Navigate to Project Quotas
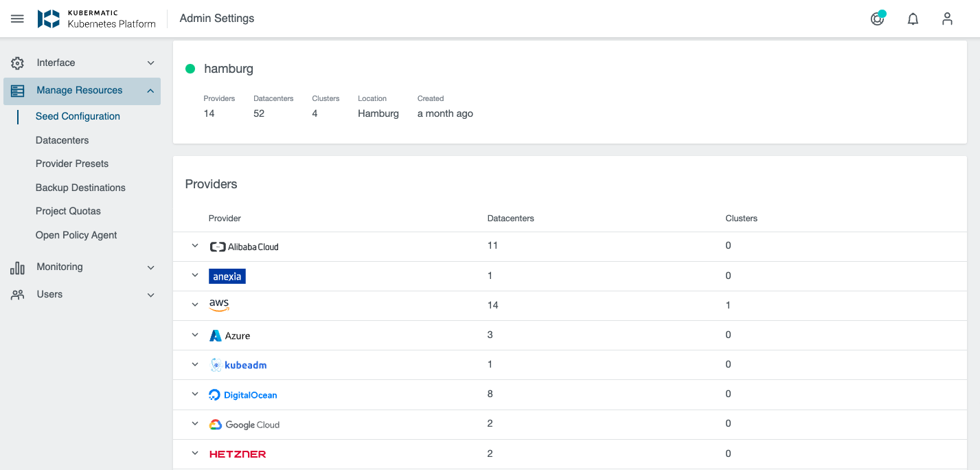 [x=68, y=211]
